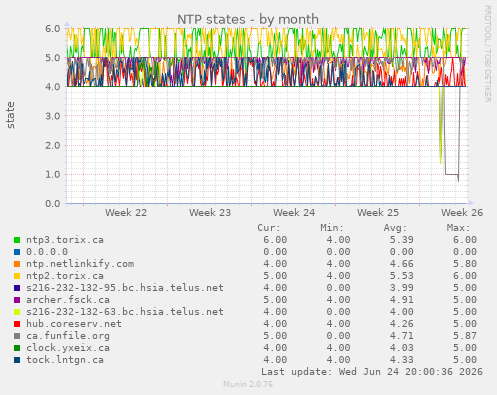The image size is (497, 395).
Task: Select the clock.yxeix.ca legend label
Action: (68, 348)
